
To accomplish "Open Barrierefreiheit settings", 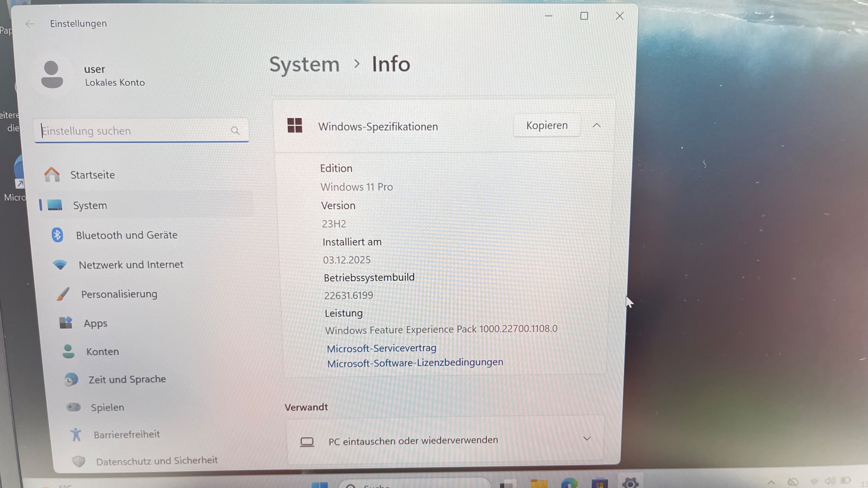I will [x=127, y=434].
